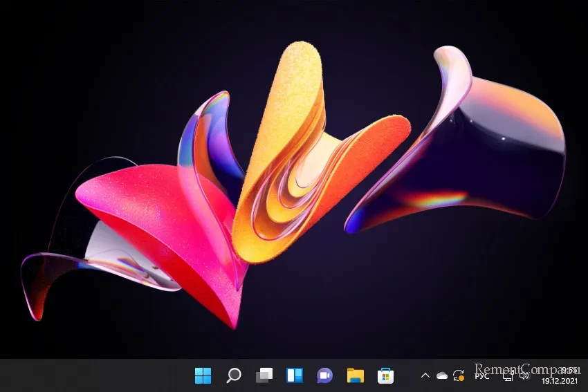Launch Microsoft Store from the taskbar

click(x=385, y=375)
